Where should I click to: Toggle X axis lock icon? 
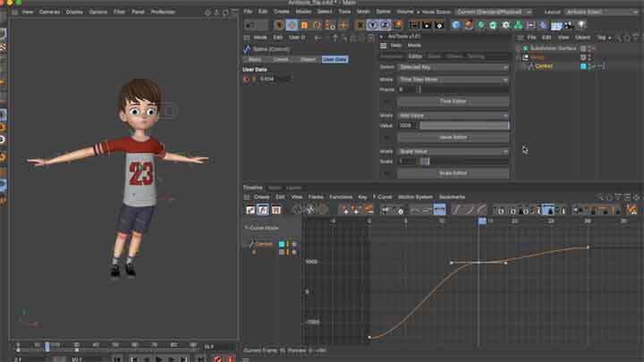coord(360,25)
